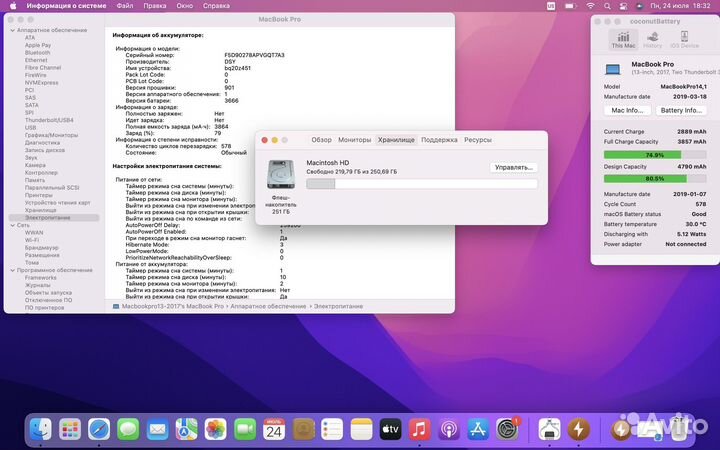Open Control Center in the menu bar
The width and height of the screenshot is (720, 450).
pos(623,6)
